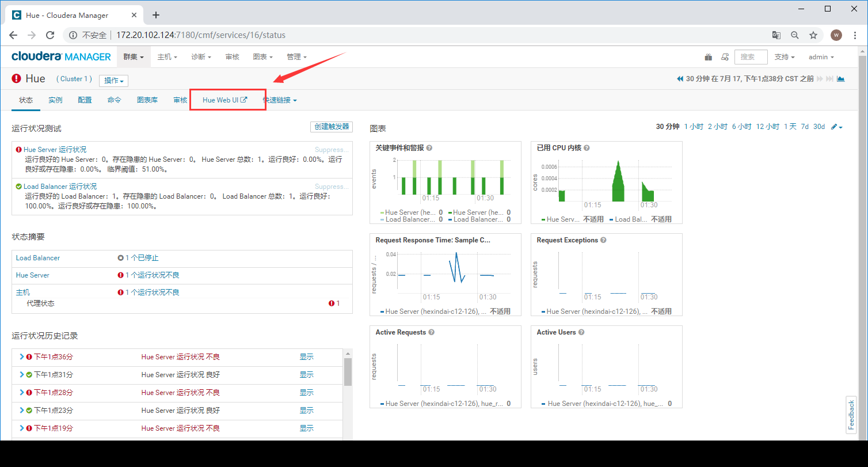The width and height of the screenshot is (868, 467).
Task: Open the 图表 menu in the top navigation
Action: [262, 57]
